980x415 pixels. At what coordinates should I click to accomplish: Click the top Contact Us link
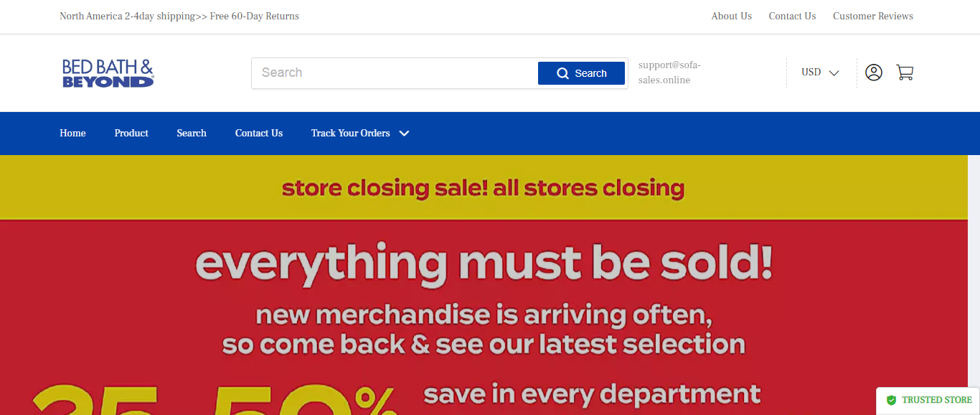pos(792,17)
